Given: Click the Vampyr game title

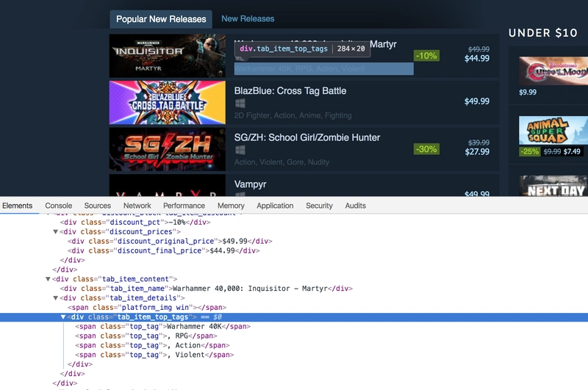Looking at the screenshot, I should [250, 184].
